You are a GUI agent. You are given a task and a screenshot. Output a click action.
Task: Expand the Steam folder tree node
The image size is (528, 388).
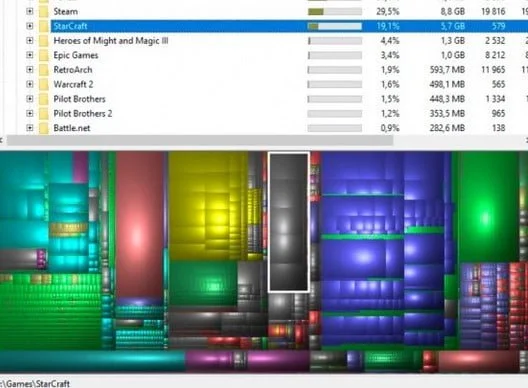click(30, 11)
